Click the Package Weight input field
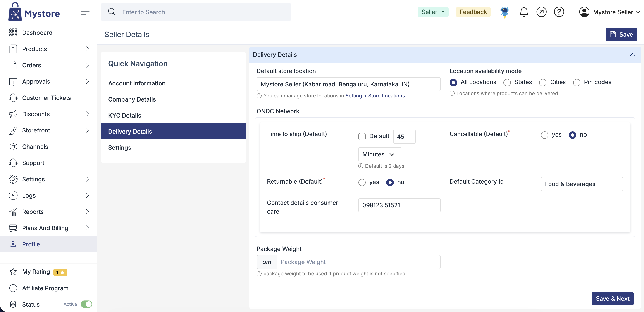The height and width of the screenshot is (312, 644). tap(358, 262)
